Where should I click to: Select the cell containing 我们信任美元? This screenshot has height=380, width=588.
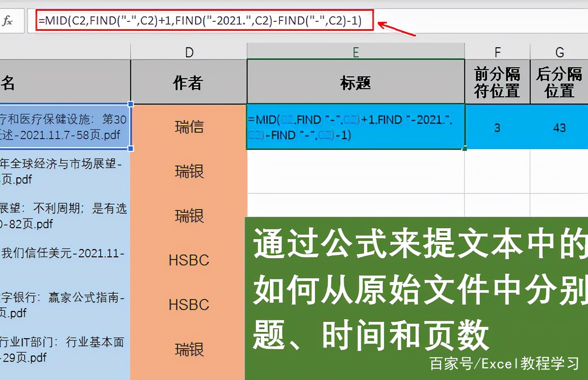(x=65, y=260)
